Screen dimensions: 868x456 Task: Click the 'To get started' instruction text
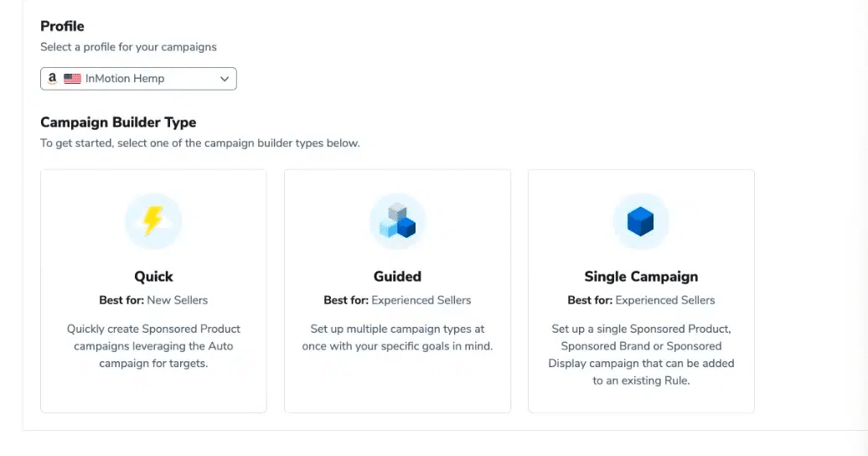[x=199, y=143]
